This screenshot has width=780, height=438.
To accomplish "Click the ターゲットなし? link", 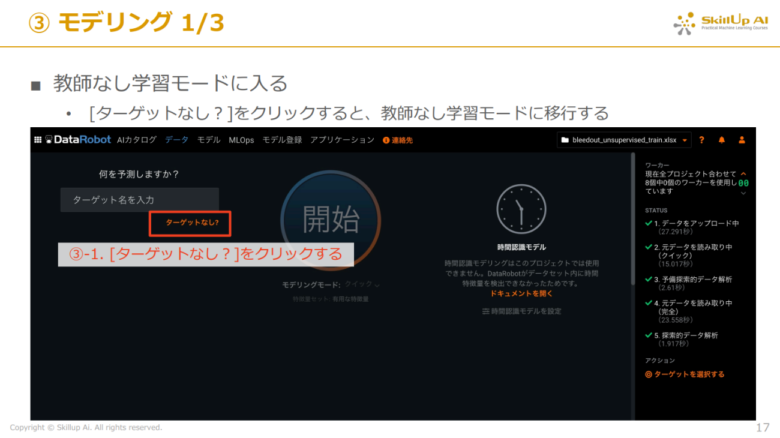I will coord(192,222).
